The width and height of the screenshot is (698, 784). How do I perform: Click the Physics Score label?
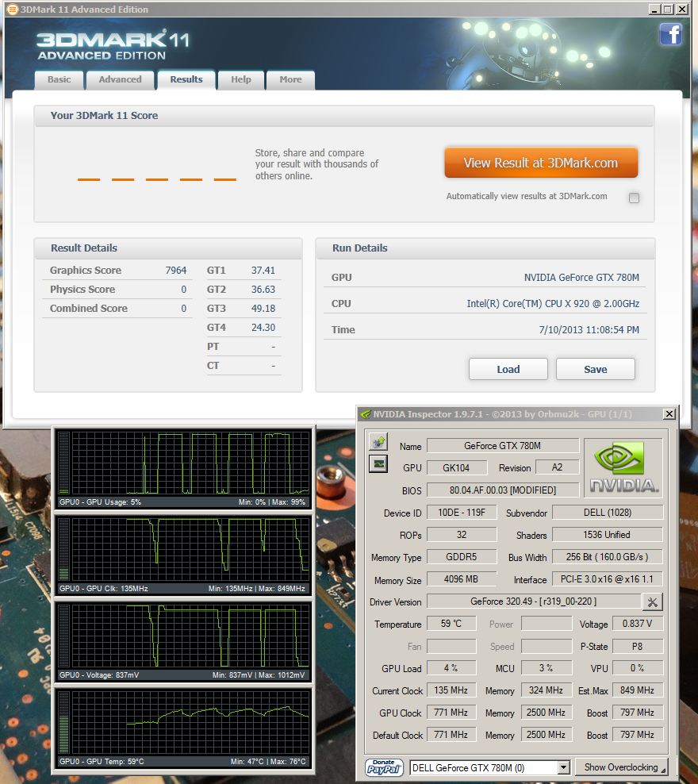coord(82,290)
